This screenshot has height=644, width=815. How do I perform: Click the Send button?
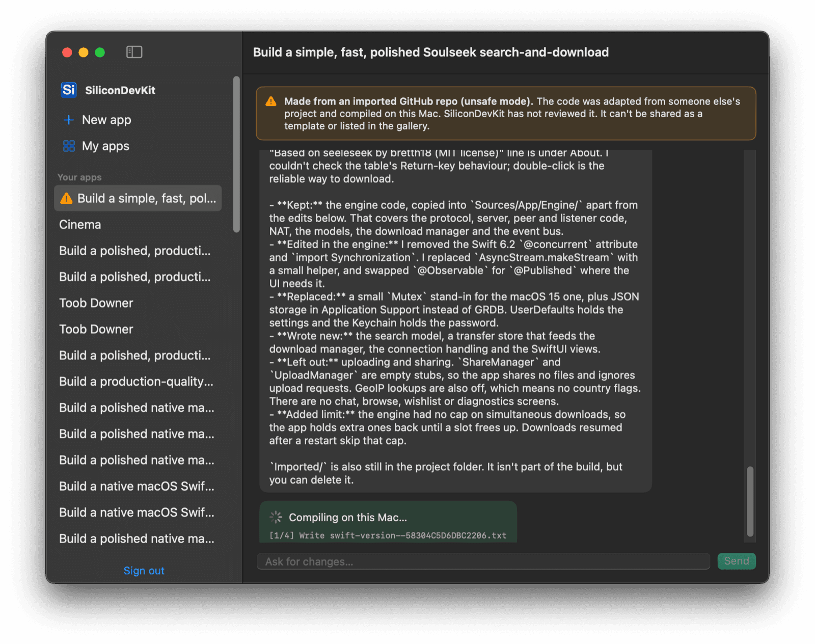click(737, 561)
